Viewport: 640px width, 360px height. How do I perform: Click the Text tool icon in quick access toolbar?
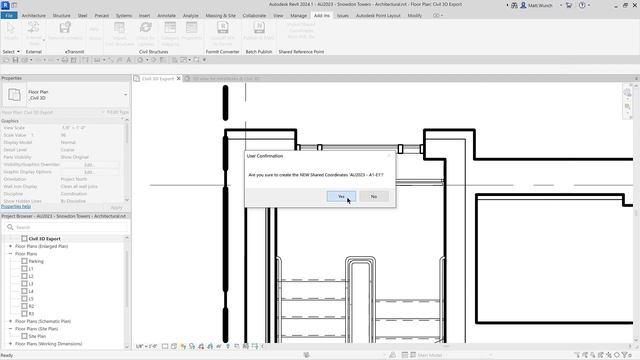pyautogui.click(x=129, y=60)
